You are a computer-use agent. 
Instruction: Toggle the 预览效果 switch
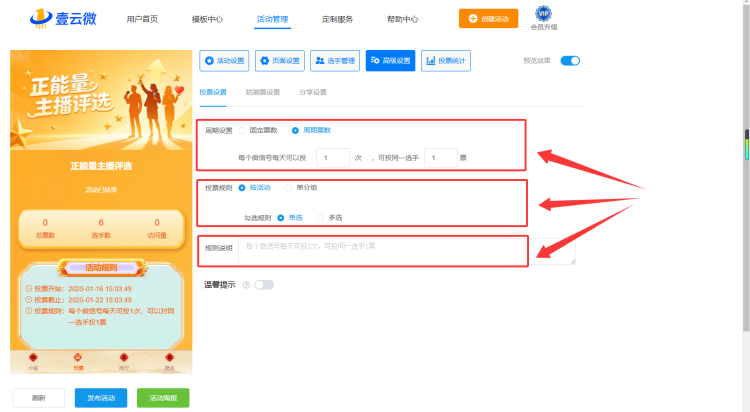570,61
